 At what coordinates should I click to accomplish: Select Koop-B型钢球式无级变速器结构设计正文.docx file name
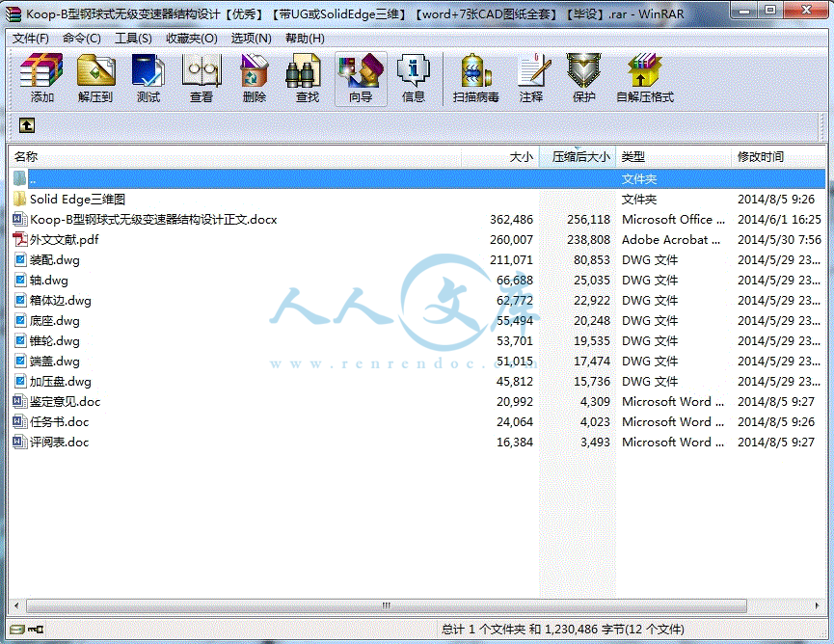click(x=153, y=220)
